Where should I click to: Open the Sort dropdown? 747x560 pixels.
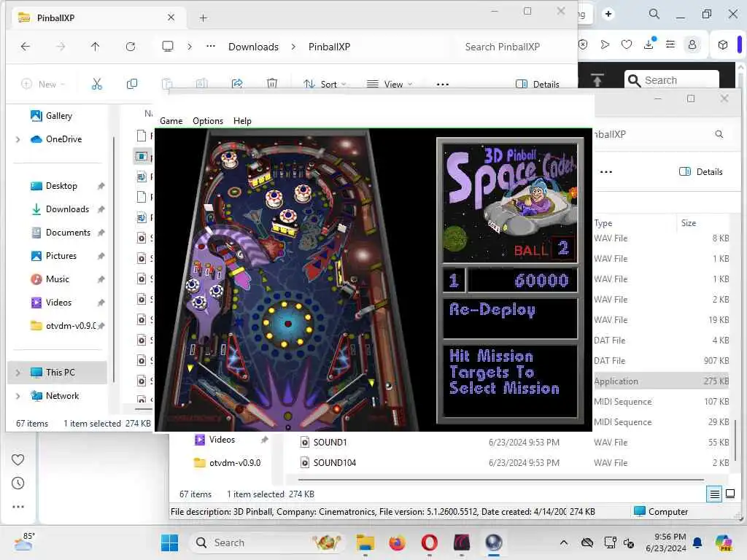tap(325, 85)
